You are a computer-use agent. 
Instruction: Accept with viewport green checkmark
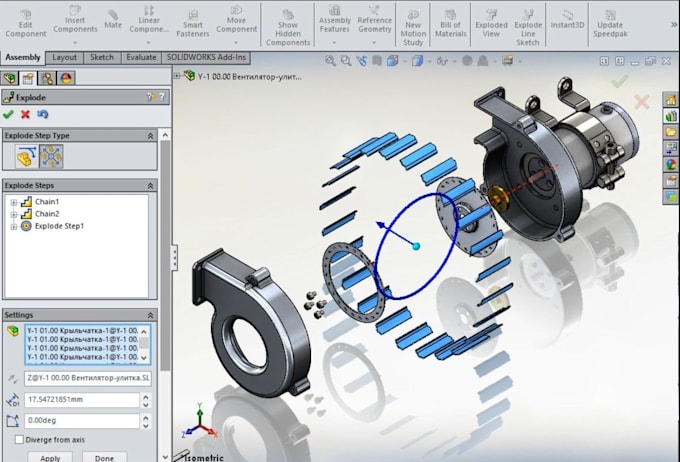[x=620, y=81]
